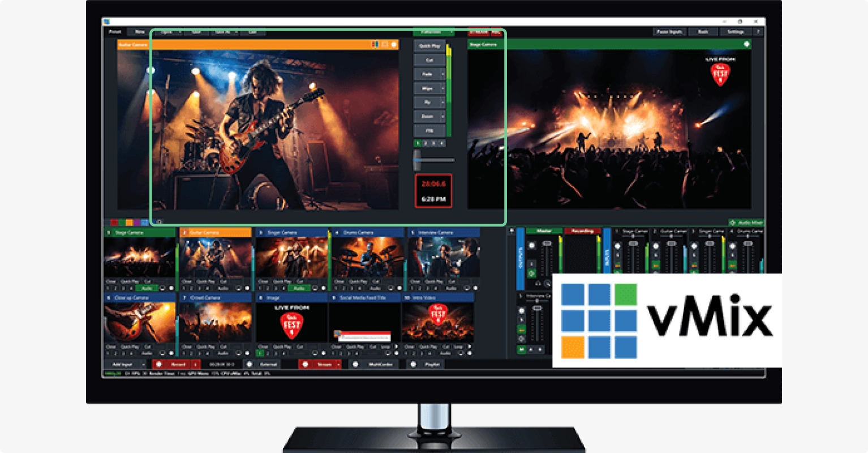Open PlayList settings gear icon
868x453 pixels.
pyautogui.click(x=412, y=365)
